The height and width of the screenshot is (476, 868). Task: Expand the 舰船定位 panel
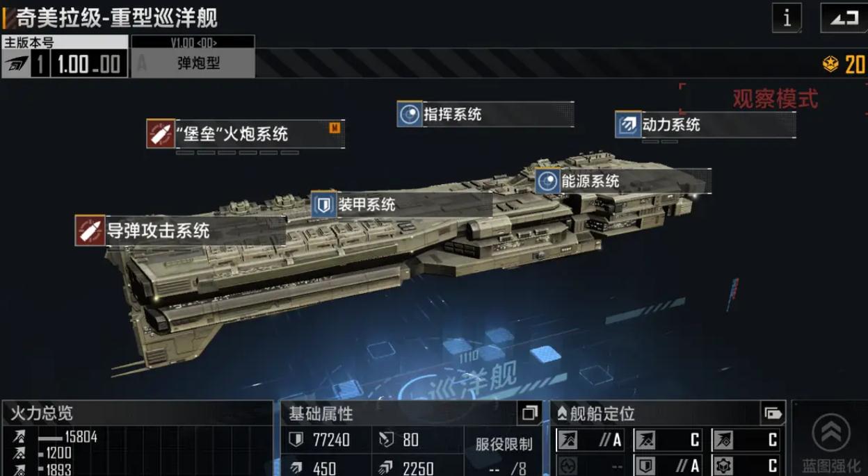pyautogui.click(x=773, y=413)
